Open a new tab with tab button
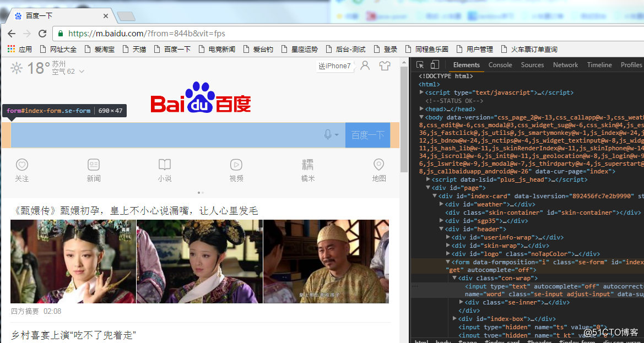This screenshot has width=644, height=343. tap(126, 16)
